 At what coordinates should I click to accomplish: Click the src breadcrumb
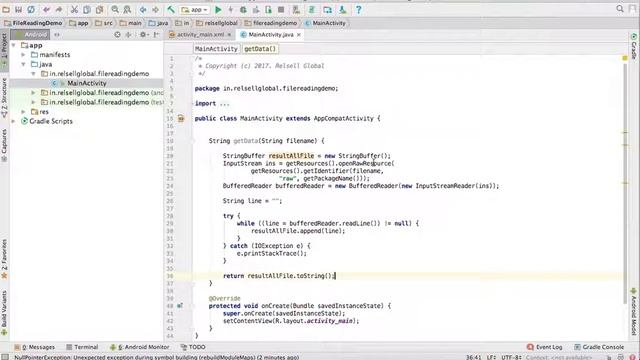point(104,23)
